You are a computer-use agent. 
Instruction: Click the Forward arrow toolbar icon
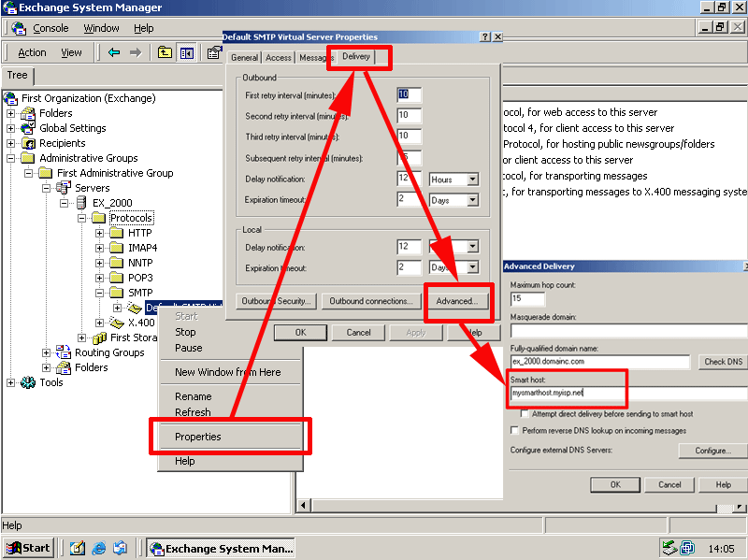136,52
